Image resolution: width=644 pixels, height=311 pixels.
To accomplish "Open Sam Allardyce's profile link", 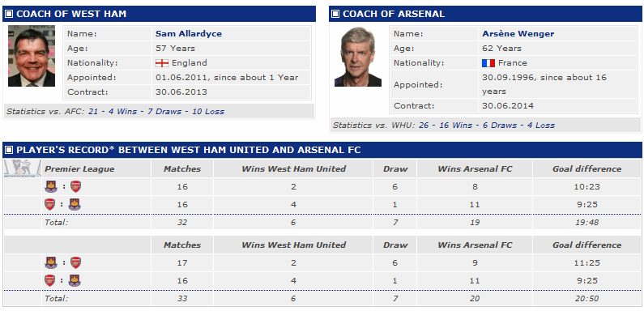I will click(189, 34).
